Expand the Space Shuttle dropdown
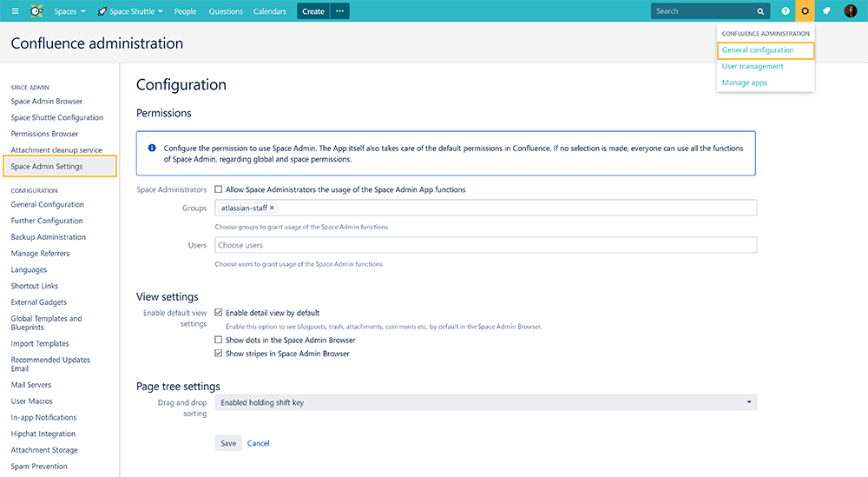Image resolution: width=868 pixels, height=477 pixels. click(131, 11)
